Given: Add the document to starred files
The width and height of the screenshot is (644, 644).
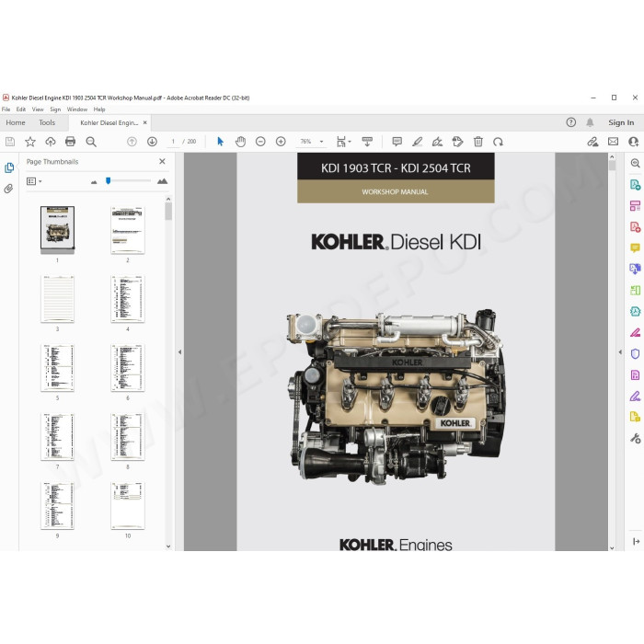Looking at the screenshot, I should point(30,142).
